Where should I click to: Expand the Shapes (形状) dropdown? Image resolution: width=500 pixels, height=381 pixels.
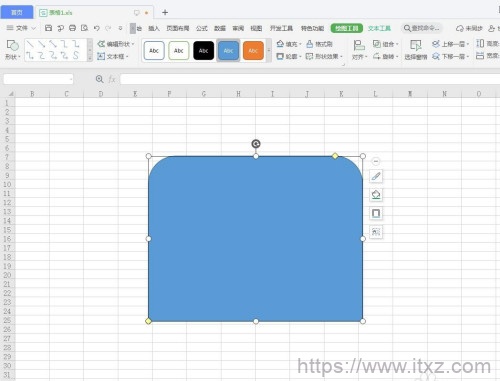12,57
